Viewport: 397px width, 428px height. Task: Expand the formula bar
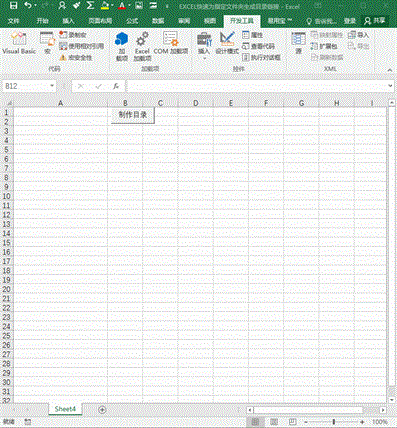pyautogui.click(x=390, y=86)
